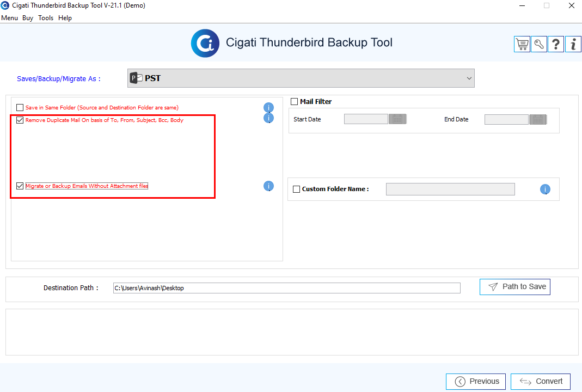Click the Custom Folder Name input field
This screenshot has height=392, width=582.
pyautogui.click(x=450, y=189)
